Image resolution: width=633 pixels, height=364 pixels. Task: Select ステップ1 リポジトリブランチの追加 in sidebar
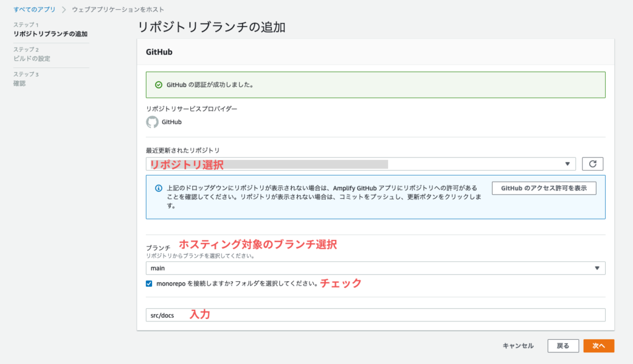51,30
